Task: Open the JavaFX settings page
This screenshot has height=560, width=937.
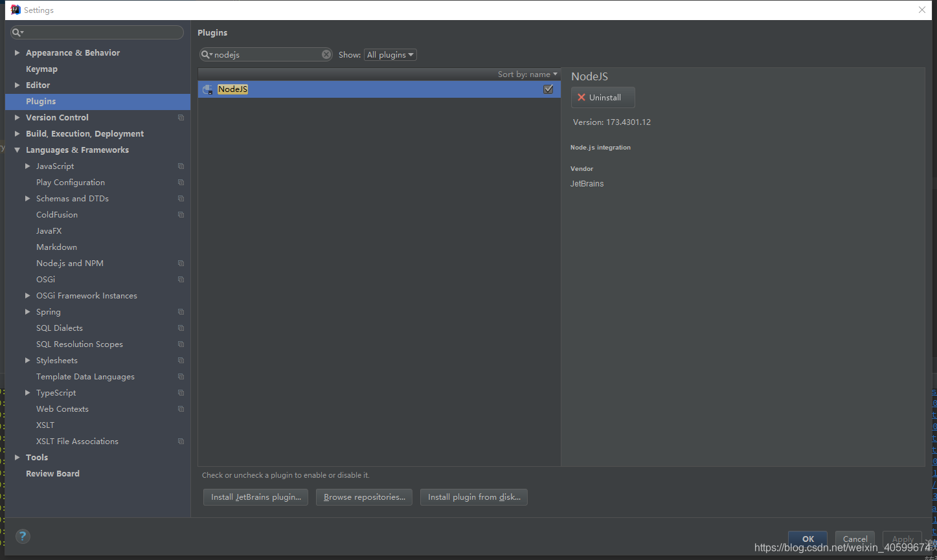Action: tap(49, 230)
